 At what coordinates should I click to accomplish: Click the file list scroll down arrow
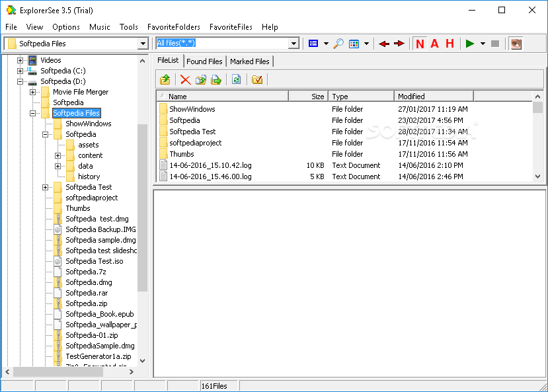[538, 176]
